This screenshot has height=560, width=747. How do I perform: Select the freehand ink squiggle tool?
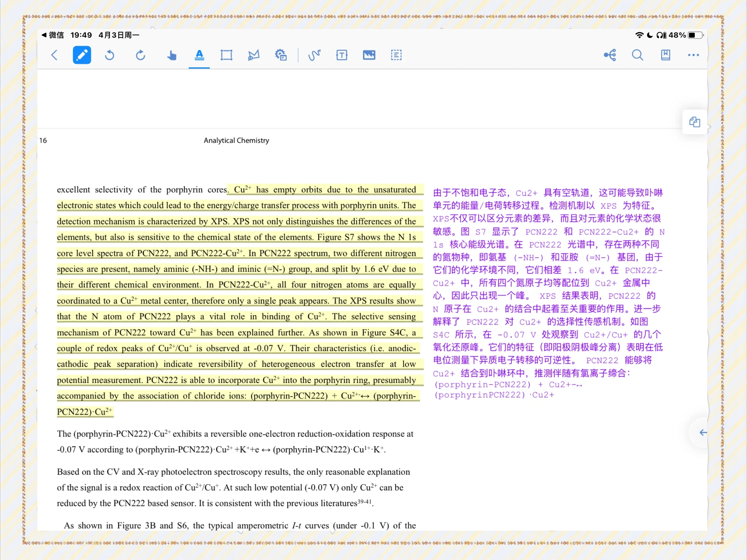[x=314, y=55]
